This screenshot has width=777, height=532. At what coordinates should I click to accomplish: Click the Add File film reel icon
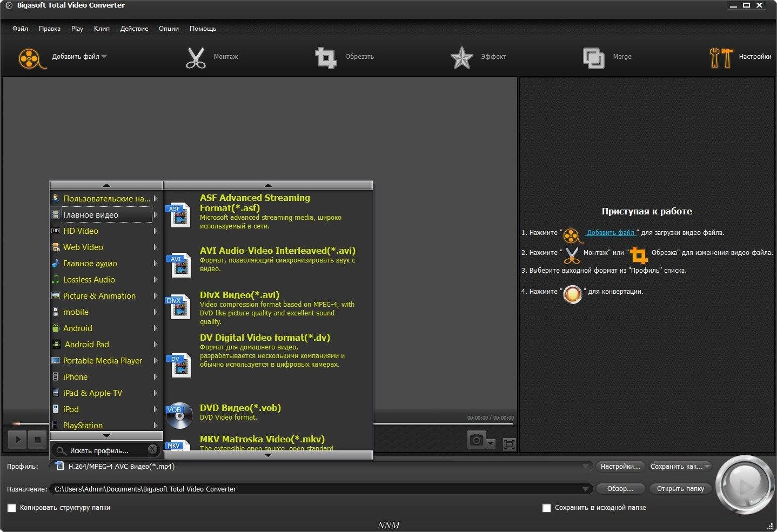pos(32,58)
